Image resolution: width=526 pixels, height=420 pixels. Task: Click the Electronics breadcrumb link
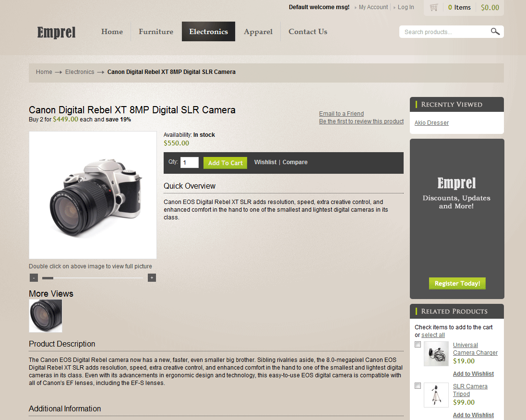[x=80, y=72]
